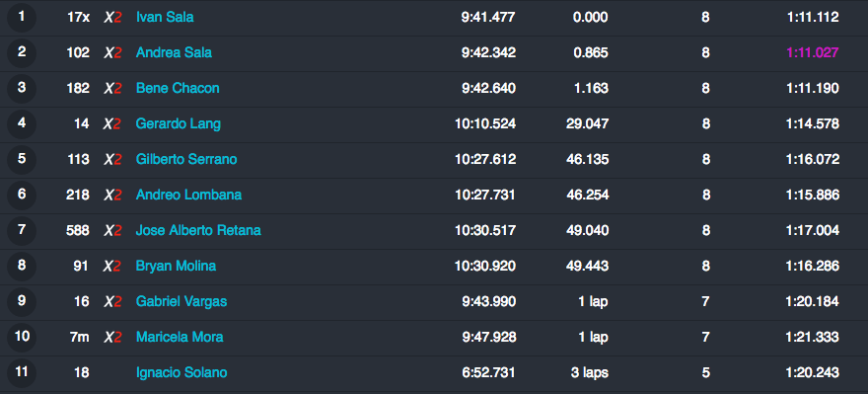This screenshot has width=868, height=394.
Task: Click the 3 laps gap value
Action: point(589,372)
